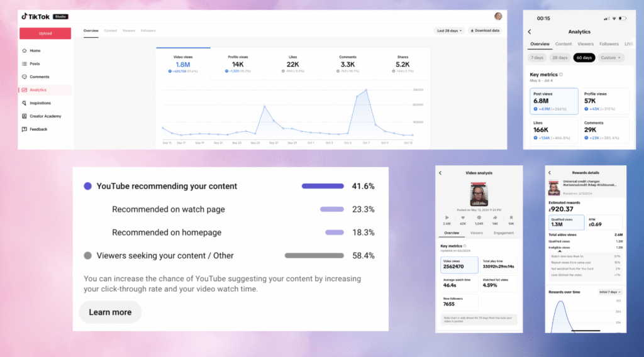Screen dimensions: 644x357
Task: Select the RPM £0.69 card
Action: (604, 222)
